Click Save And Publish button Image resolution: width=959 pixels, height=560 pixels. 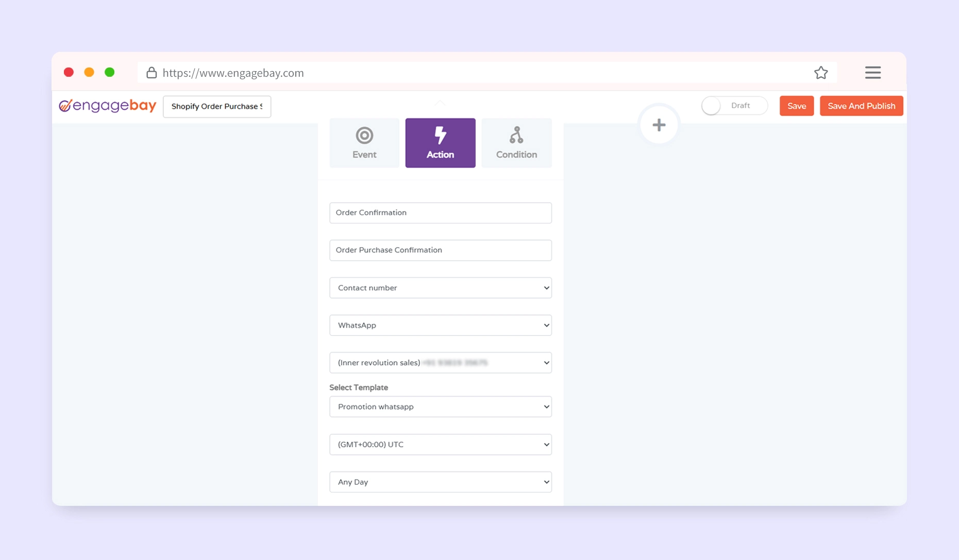(861, 106)
